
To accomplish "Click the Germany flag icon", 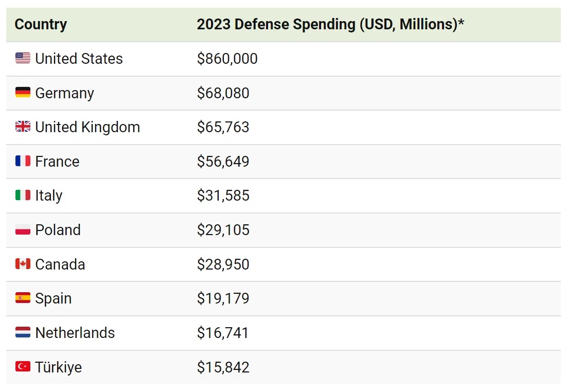I will pos(23,93).
